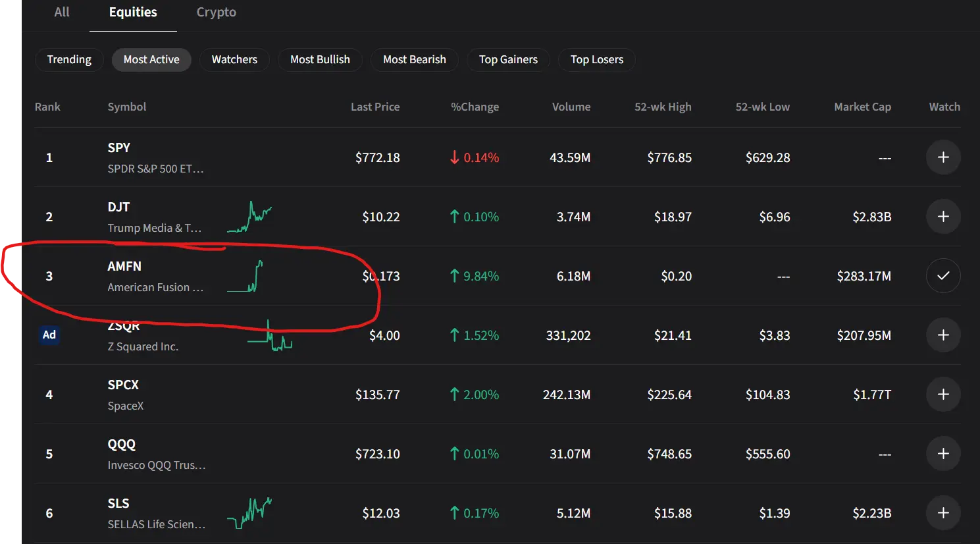Open the QQQ ticker symbol
Viewport: 980px width, 544px height.
pyautogui.click(x=122, y=445)
